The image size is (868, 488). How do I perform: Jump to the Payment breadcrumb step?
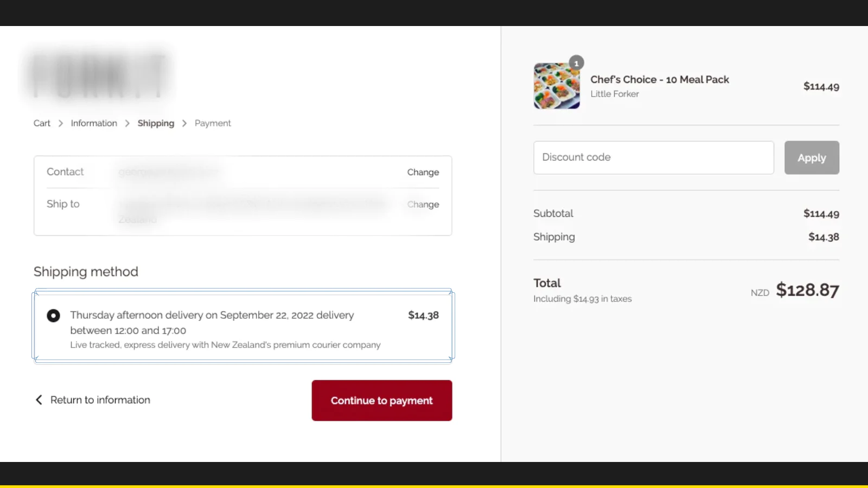(x=213, y=124)
